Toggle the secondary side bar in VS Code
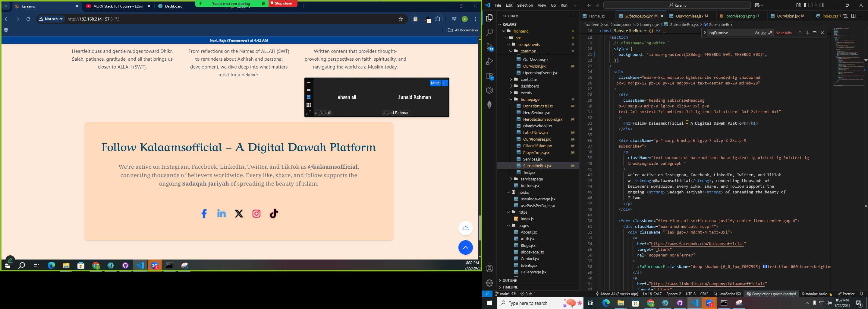This screenshot has width=868, height=309. (822, 5)
